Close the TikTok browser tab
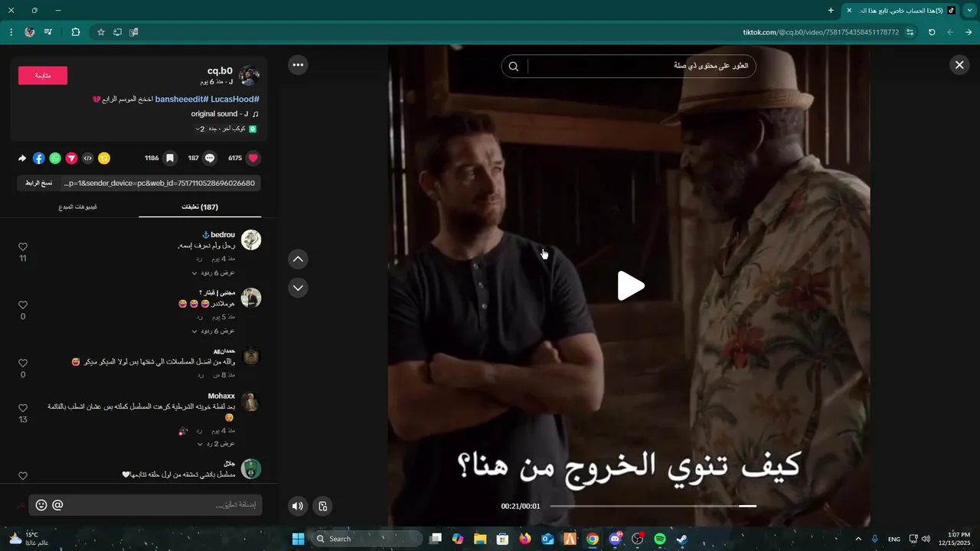Screen dimensions: 980x551 849,10
